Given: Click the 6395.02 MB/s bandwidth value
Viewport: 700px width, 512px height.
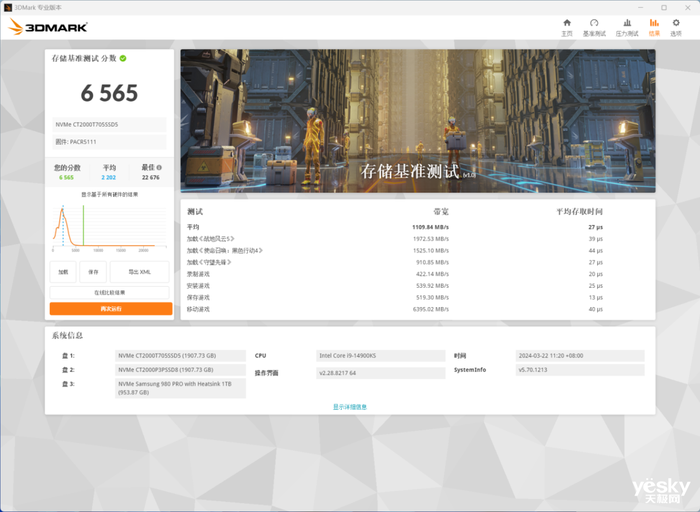Looking at the screenshot, I should point(431,309).
